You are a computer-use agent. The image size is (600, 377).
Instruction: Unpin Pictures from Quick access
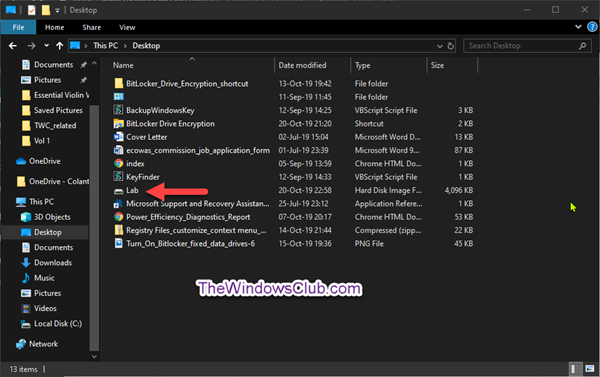click(x=83, y=80)
